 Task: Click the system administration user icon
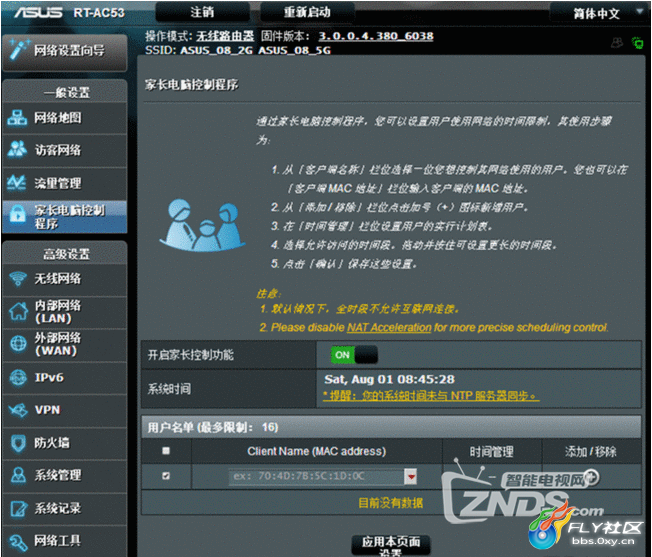pos(18,475)
